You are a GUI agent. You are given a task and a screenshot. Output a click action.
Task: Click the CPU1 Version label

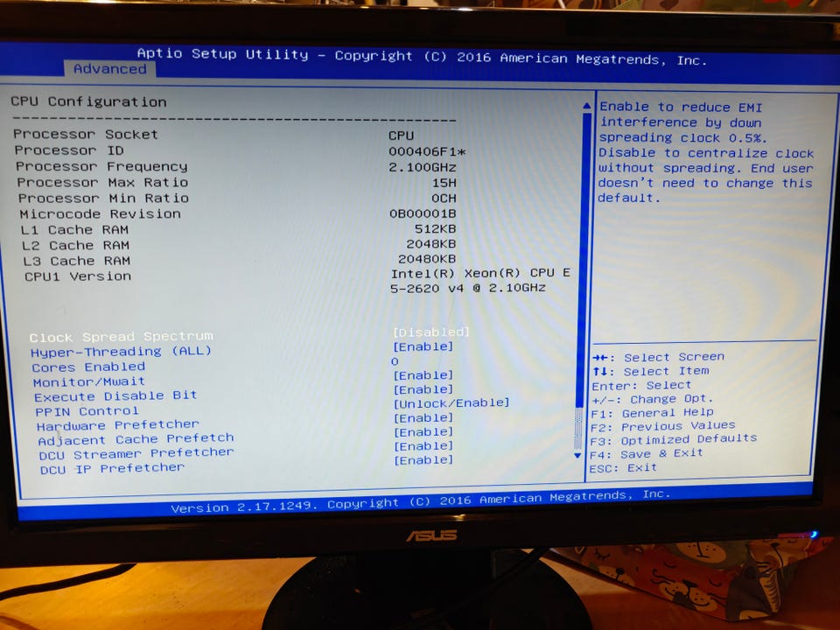pyautogui.click(x=78, y=276)
